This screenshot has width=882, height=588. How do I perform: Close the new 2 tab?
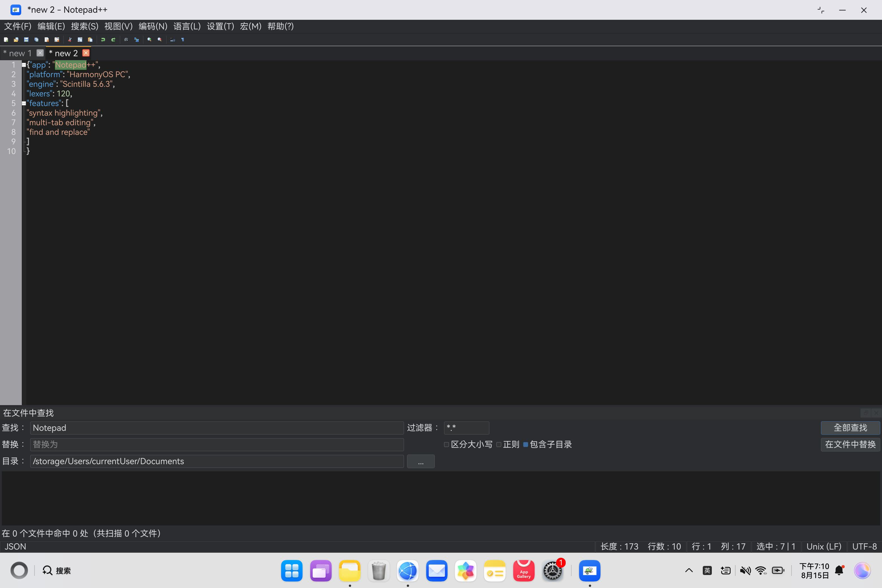tap(86, 53)
